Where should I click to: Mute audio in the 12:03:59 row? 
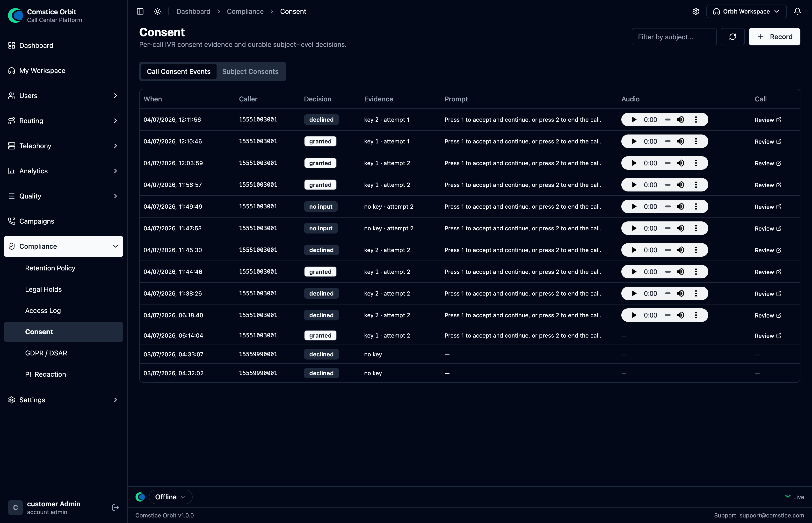coord(681,163)
